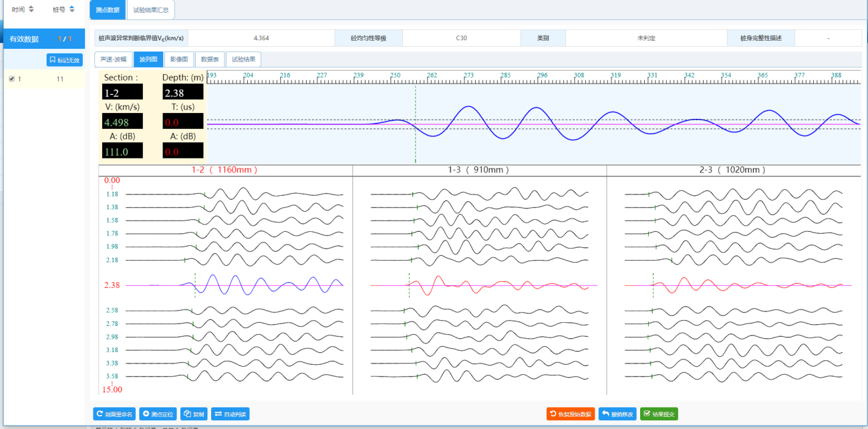The height and width of the screenshot is (429, 868).
Task: Click the 标记无效 bookmark button
Action: [x=65, y=60]
